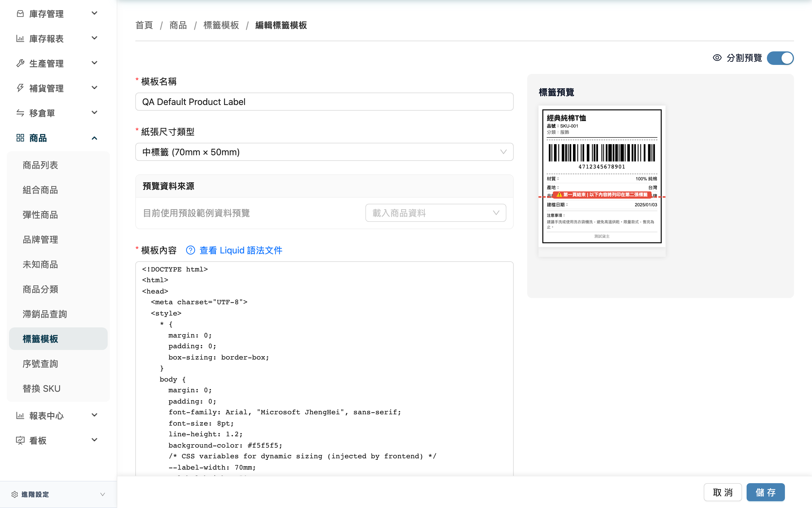This screenshot has height=508, width=812.
Task: Go to 商品 breadcrumb link
Action: (178, 25)
